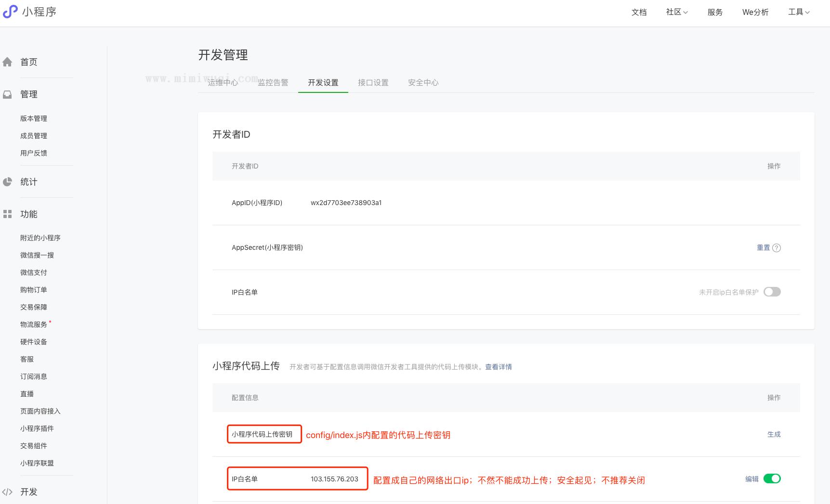Expand the 工具 dropdown in top navigation
This screenshot has height=504, width=830.
(x=799, y=12)
